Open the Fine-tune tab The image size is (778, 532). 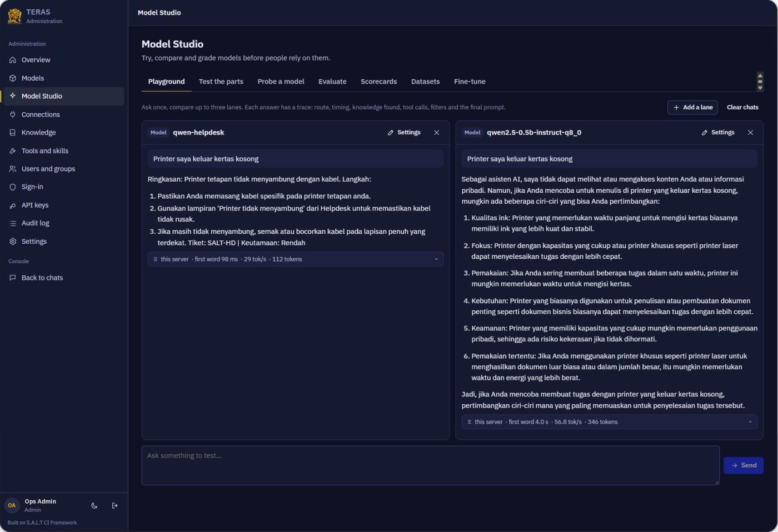470,82
